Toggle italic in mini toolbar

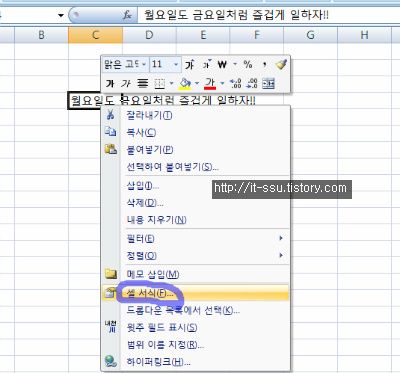(x=126, y=83)
